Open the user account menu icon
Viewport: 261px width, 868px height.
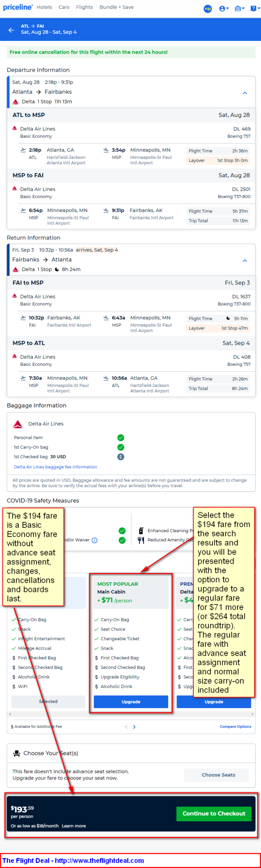(224, 8)
